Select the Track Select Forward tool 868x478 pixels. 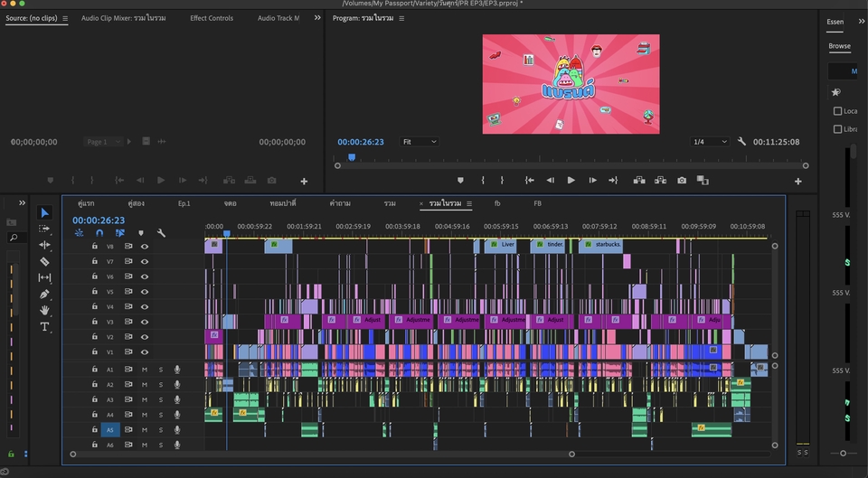point(44,229)
